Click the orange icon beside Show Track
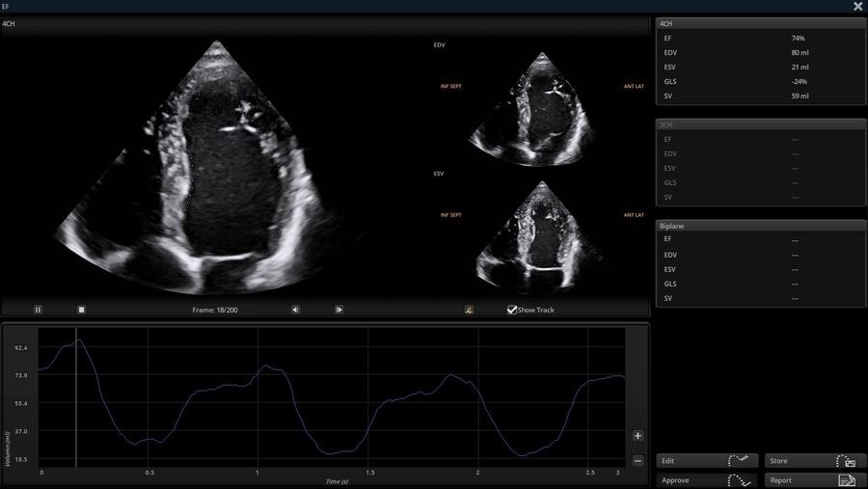868x489 pixels. pos(469,310)
